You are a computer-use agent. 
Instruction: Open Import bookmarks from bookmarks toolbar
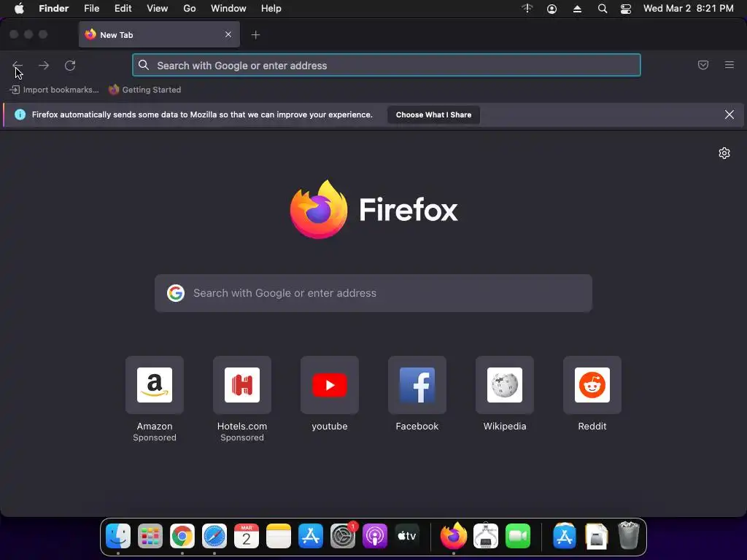(55, 90)
